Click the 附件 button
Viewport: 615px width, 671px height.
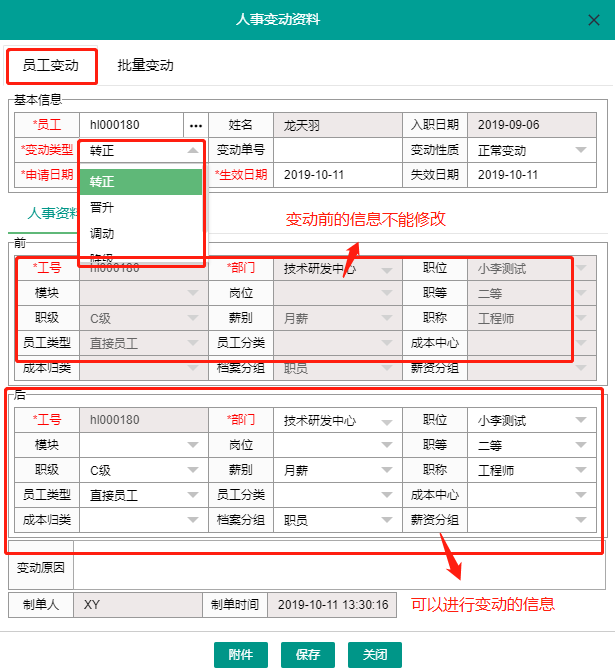(x=240, y=655)
